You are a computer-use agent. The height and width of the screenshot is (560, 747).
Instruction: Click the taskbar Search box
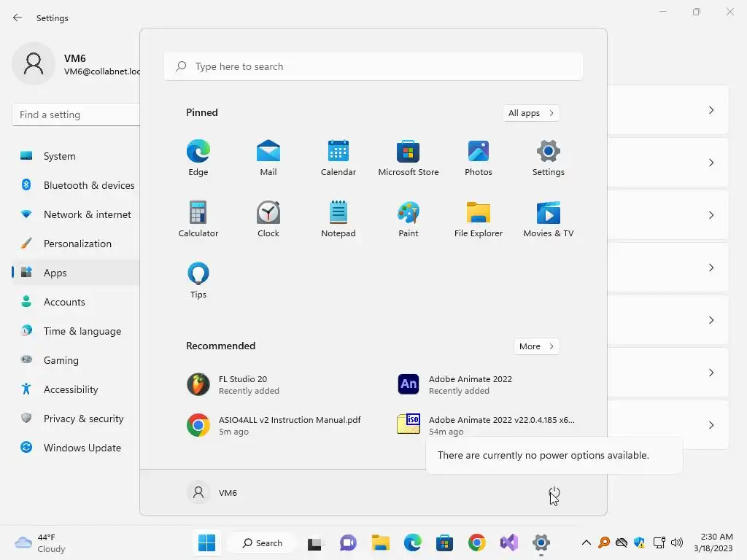click(x=262, y=542)
